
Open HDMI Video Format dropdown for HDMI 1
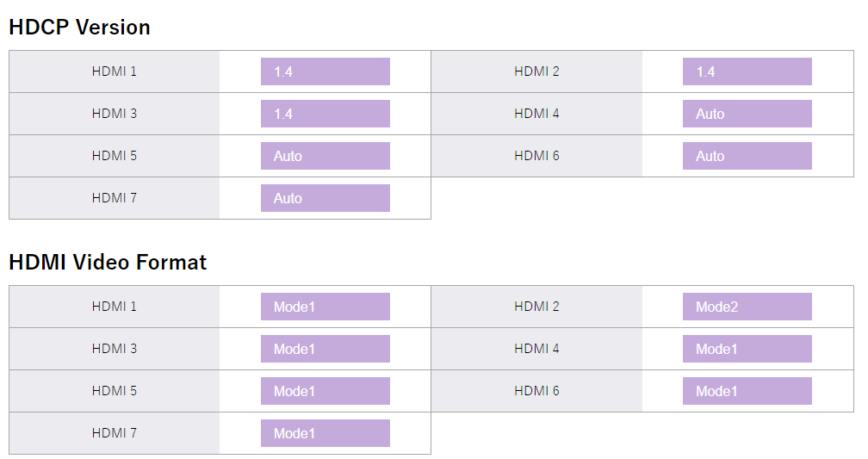(x=325, y=307)
